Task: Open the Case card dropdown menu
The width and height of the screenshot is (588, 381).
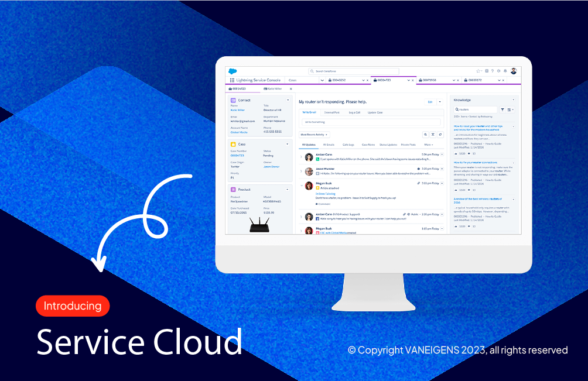Action: pyautogui.click(x=288, y=144)
